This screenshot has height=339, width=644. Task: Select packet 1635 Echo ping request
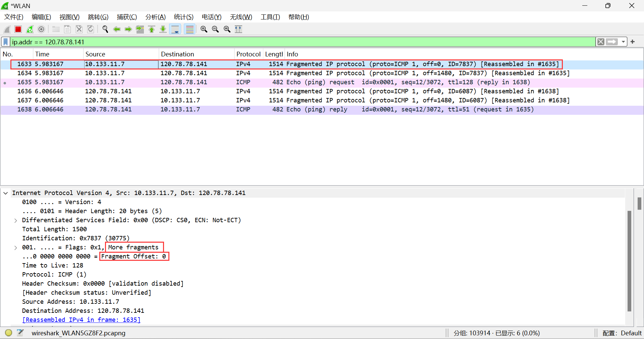pyautogui.click(x=322, y=82)
